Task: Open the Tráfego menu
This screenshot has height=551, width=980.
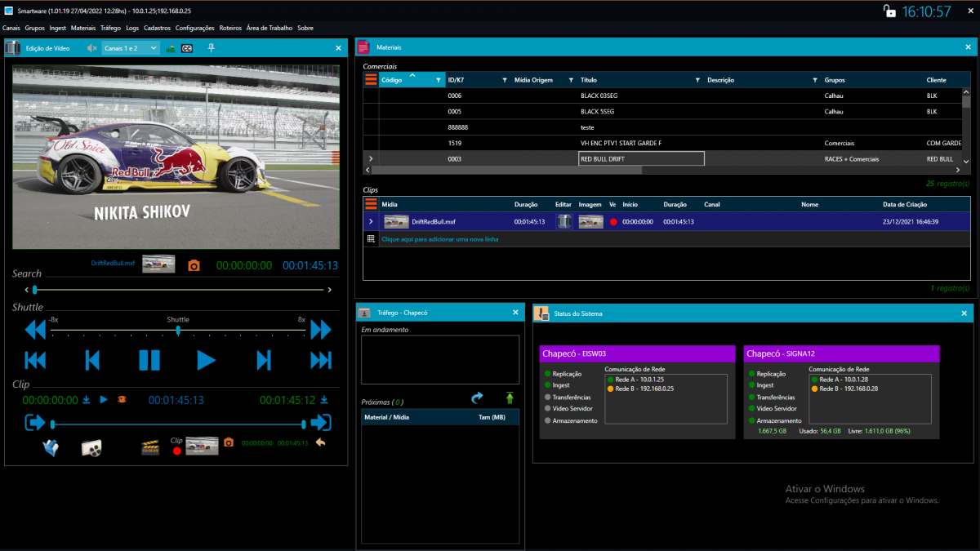Action: point(110,28)
